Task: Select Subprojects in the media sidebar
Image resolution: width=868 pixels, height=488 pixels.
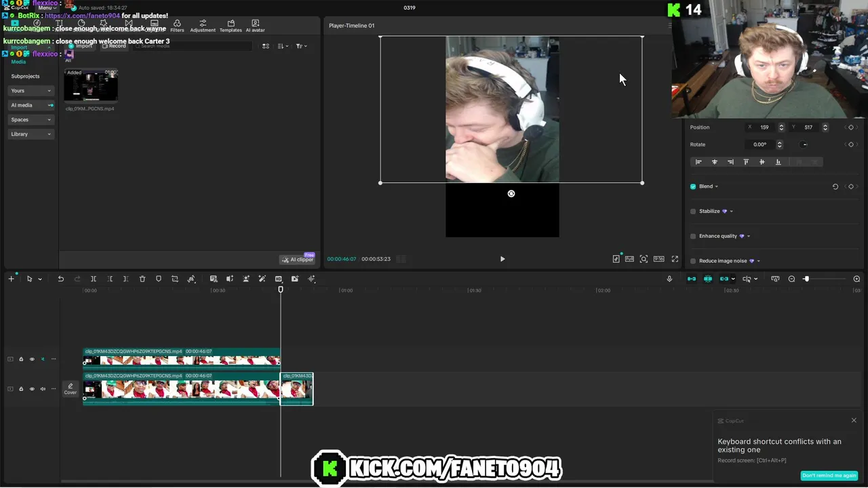Action: (x=25, y=76)
